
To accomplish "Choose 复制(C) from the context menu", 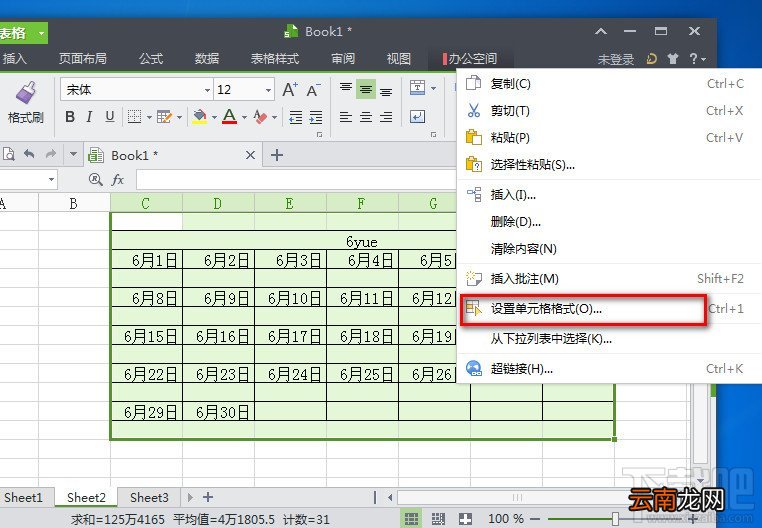I will point(609,84).
